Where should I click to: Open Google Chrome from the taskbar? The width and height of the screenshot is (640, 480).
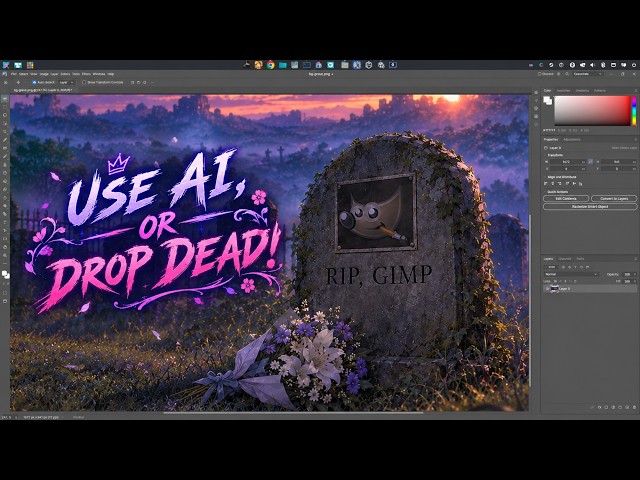point(270,65)
